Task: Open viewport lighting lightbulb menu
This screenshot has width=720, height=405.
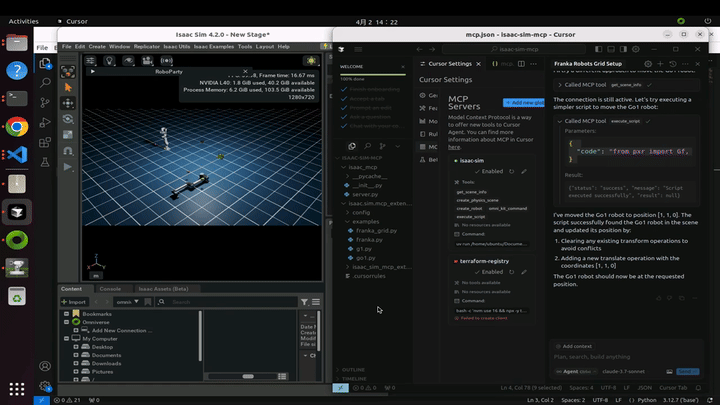Action: (x=109, y=61)
